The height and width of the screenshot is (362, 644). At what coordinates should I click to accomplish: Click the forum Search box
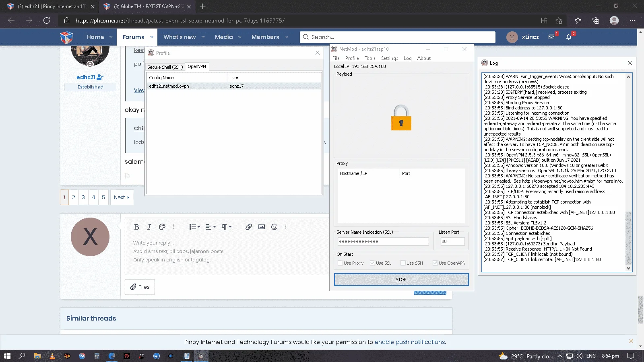[398, 37]
